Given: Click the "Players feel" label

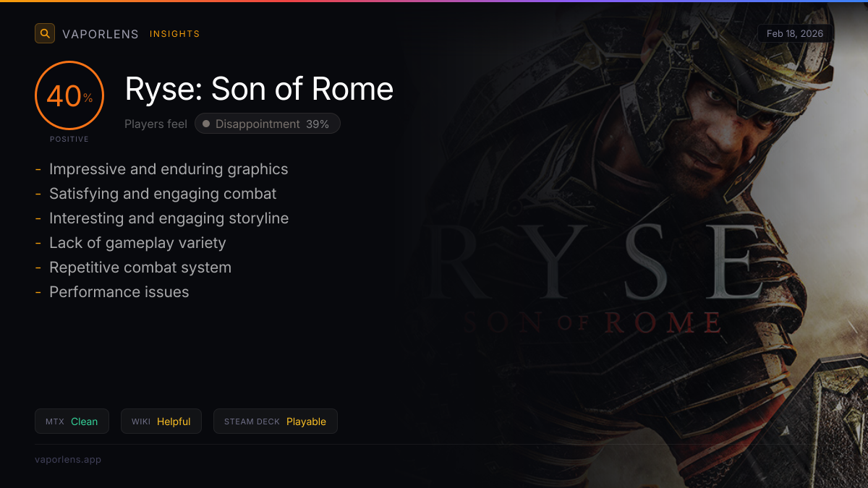Looking at the screenshot, I should point(156,124).
